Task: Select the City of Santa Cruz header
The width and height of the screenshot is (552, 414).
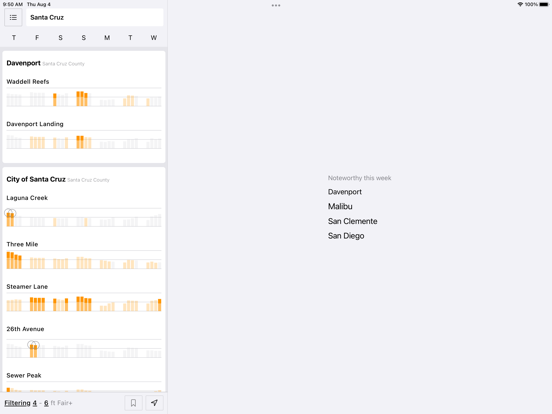Action: [36, 179]
